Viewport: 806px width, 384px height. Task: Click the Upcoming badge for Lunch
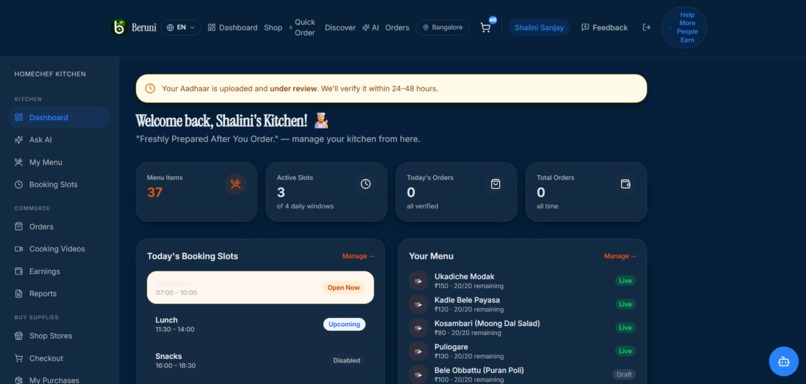click(344, 324)
